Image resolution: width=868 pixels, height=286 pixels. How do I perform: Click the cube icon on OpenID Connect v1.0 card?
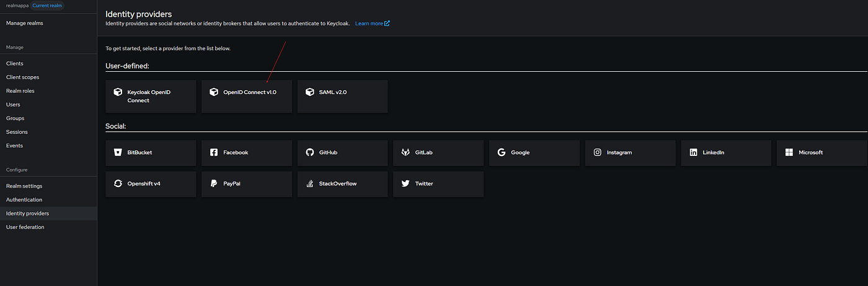click(x=214, y=92)
